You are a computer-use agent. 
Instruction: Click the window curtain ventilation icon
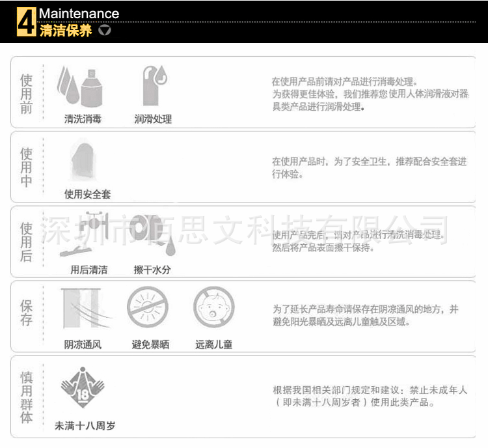pyautogui.click(x=86, y=309)
